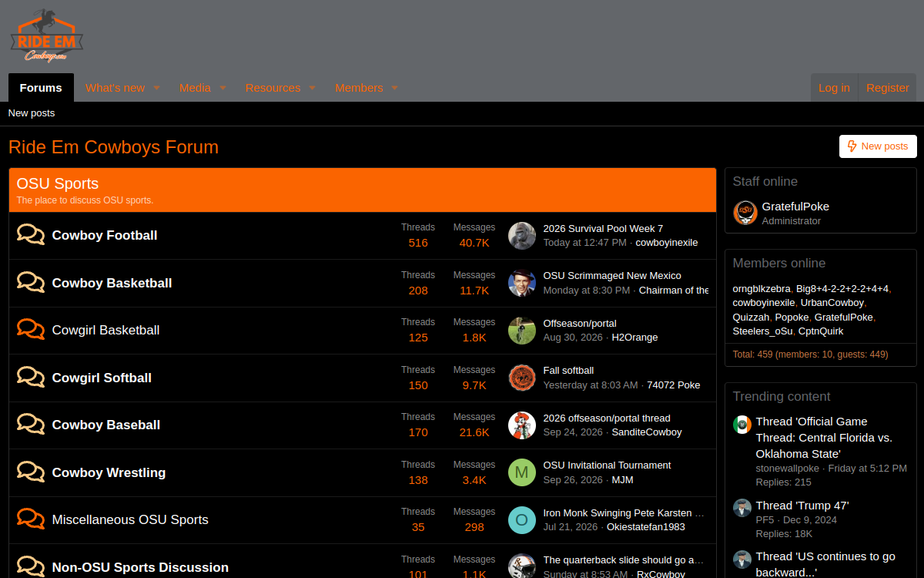Expand the Resources dropdown arrow
Viewport: 924px width, 578px height.
click(312, 88)
